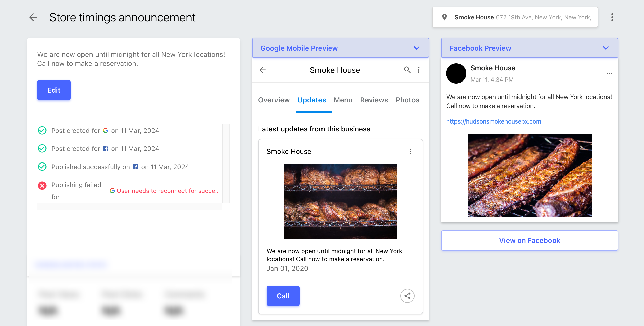Click the status log vertical scrollbar

tap(226, 164)
